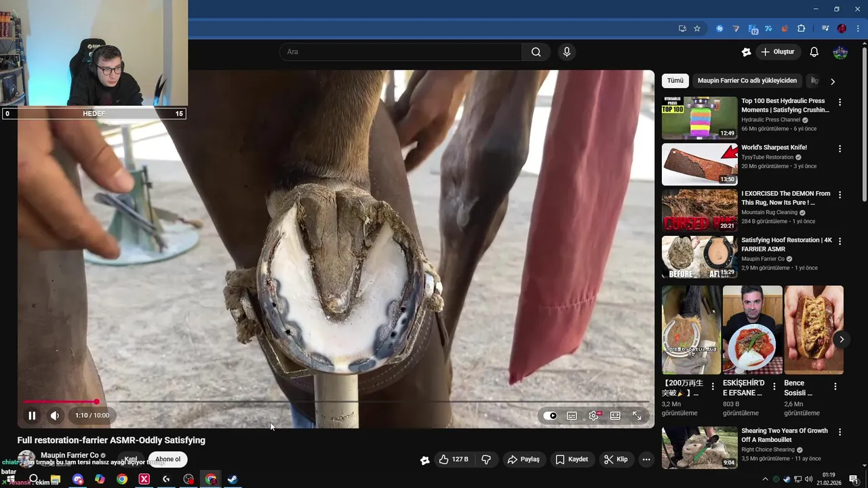This screenshot has width=868, height=488.
Task: Switch to theater mode view
Action: [x=615, y=415]
